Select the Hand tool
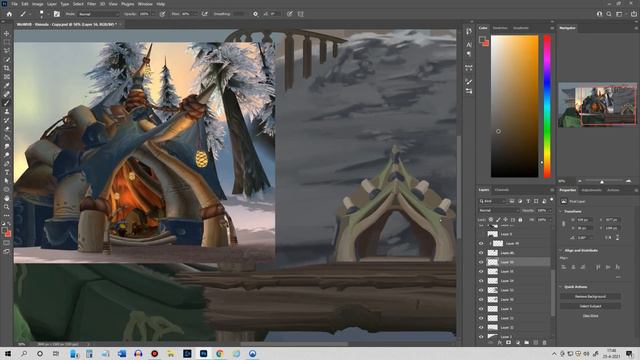640x360 pixels. pyautogui.click(x=7, y=198)
